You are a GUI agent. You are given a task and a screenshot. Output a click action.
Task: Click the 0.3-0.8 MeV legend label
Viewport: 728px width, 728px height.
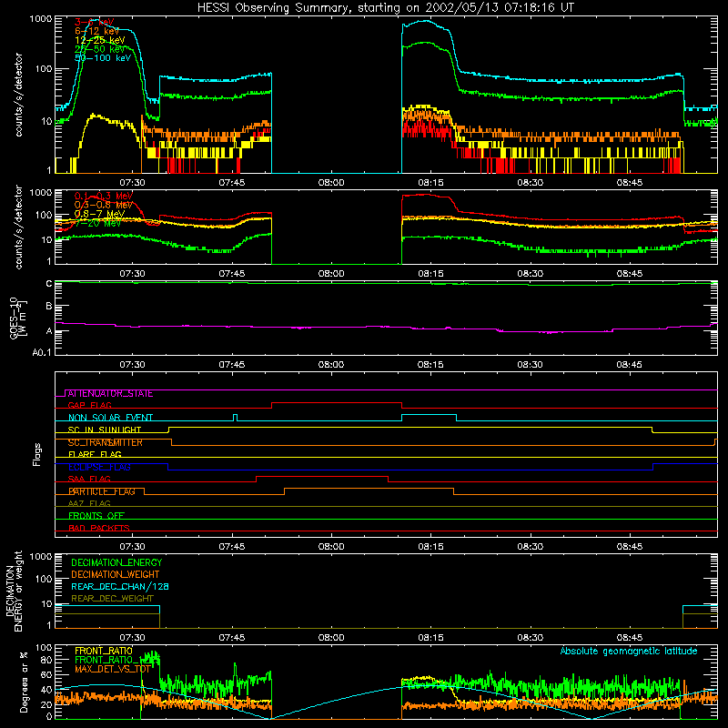[104, 205]
